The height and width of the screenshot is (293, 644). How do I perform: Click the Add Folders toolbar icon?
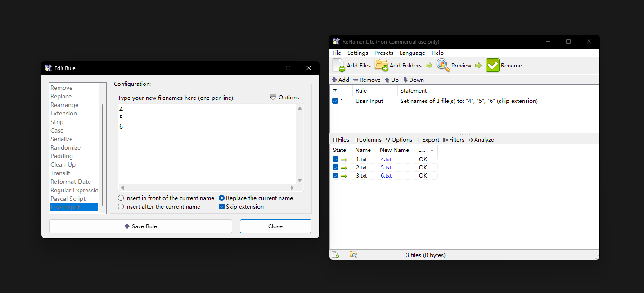(382, 65)
